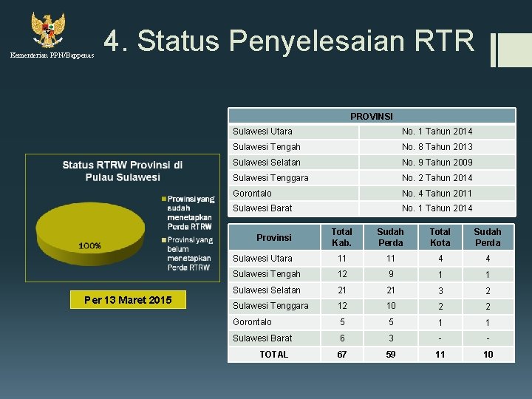Select Gorontalo in the Perda number table

coord(252,194)
